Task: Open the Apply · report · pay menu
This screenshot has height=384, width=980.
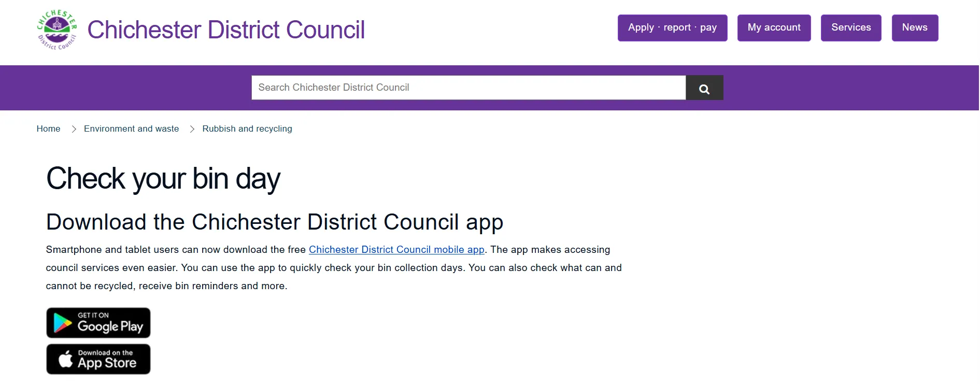Action: [672, 27]
